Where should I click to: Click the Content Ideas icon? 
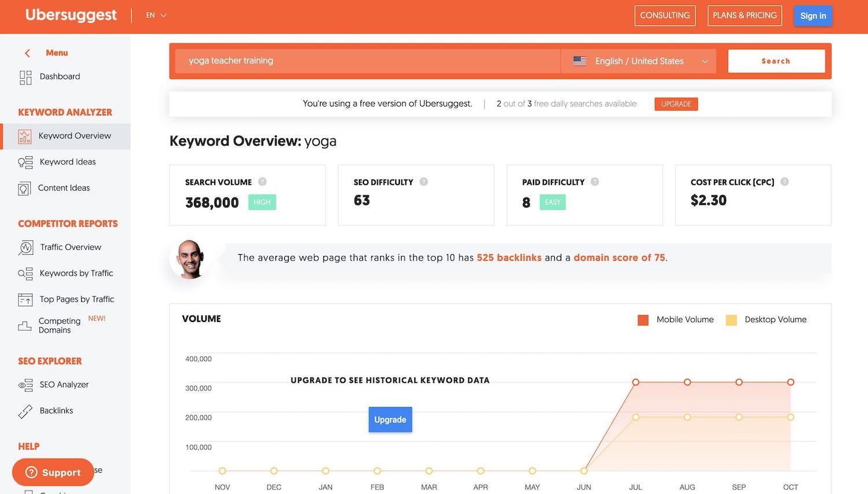[x=24, y=188]
